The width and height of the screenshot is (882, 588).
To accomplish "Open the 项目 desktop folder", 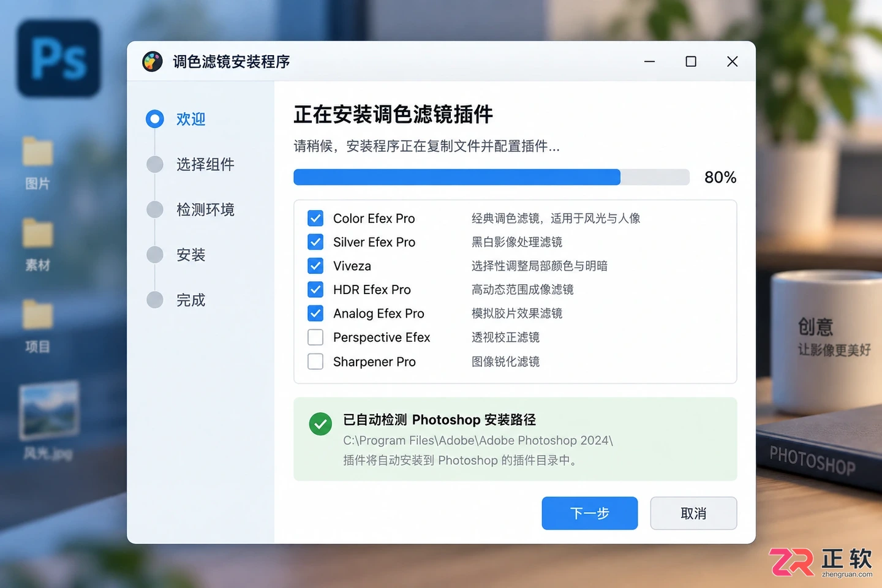I will (38, 325).
